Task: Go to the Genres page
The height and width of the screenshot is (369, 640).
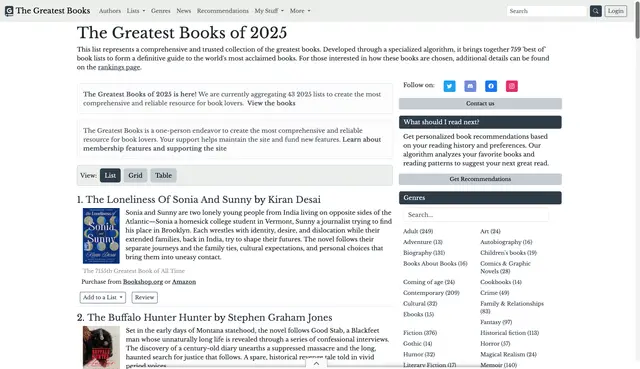Action: coord(160,11)
